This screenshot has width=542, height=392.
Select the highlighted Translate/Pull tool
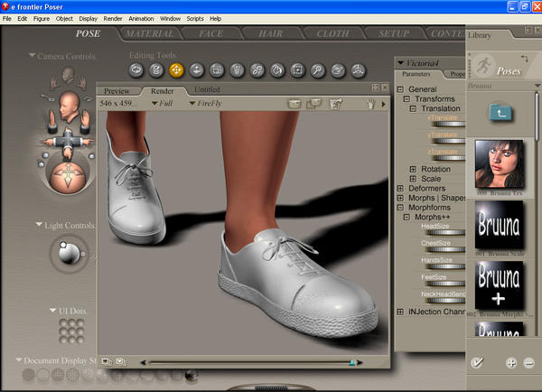click(176, 70)
